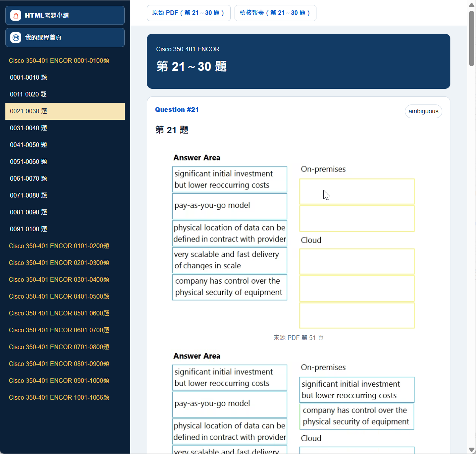
Task: Expand the ENCOR 0101-0200題 section
Action: coord(59,246)
